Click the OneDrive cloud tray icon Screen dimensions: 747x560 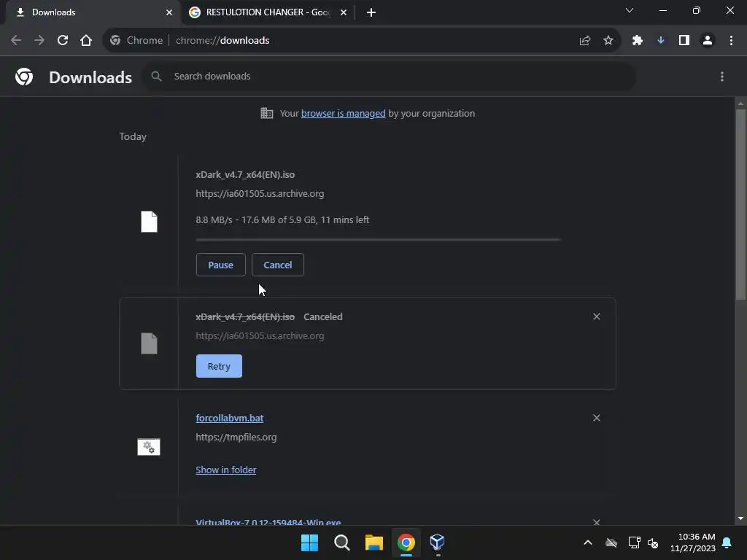pyautogui.click(x=611, y=542)
